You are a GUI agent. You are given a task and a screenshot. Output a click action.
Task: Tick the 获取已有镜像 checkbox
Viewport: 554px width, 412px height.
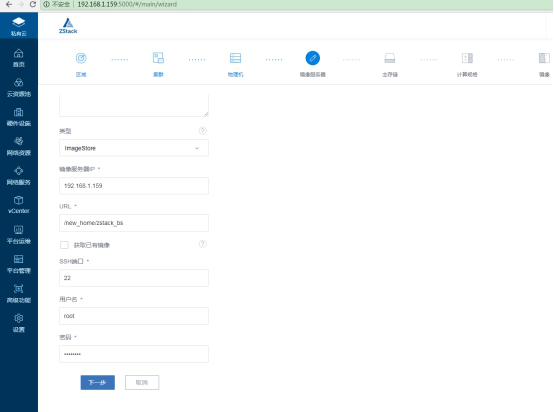[x=64, y=245]
